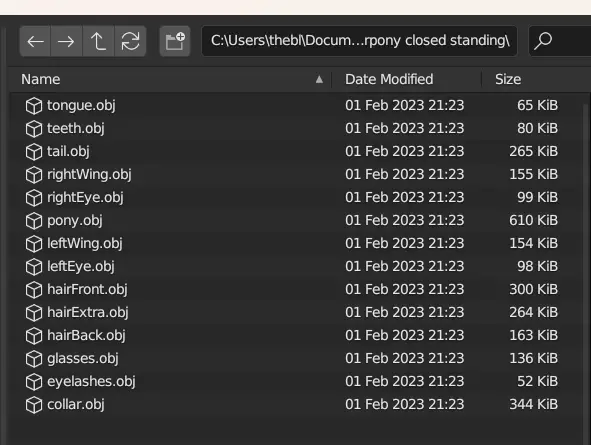This screenshot has width=591, height=445.
Task: Click the search magnifier icon
Action: click(x=543, y=41)
